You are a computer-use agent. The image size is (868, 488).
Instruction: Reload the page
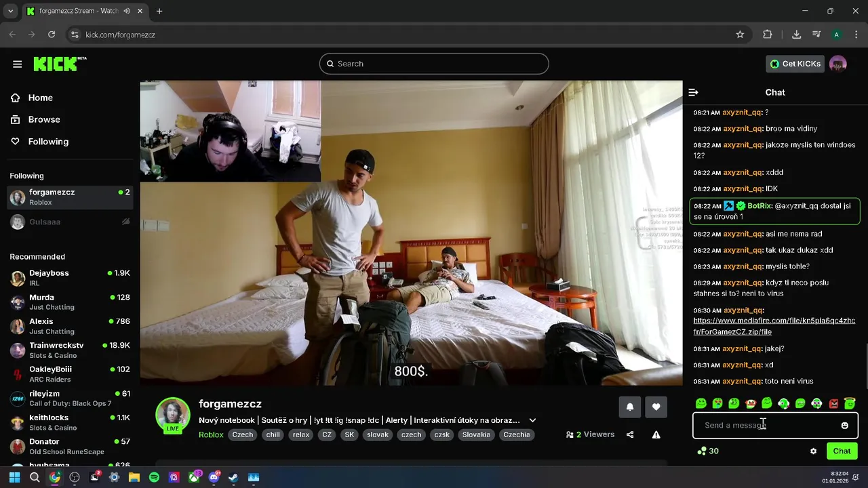[x=52, y=35]
